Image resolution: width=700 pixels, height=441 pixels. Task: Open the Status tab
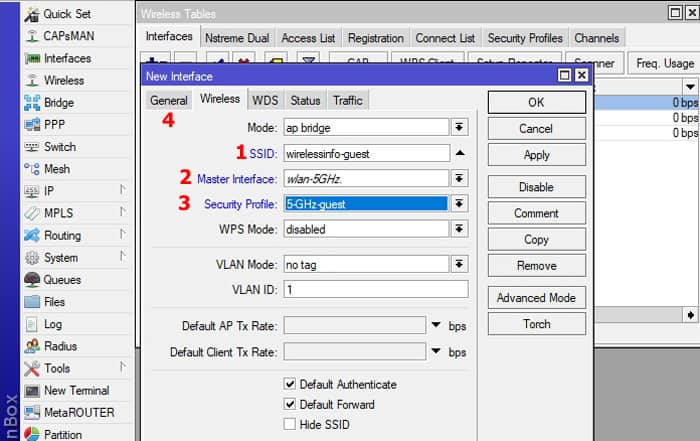click(305, 100)
